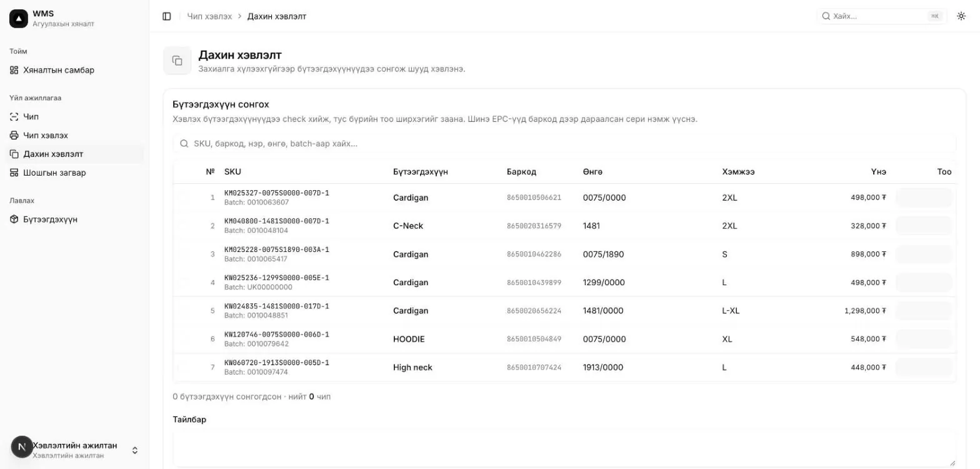Open Шошгын загвар label templates
Screen dimensions: 980x469
pos(74,173)
